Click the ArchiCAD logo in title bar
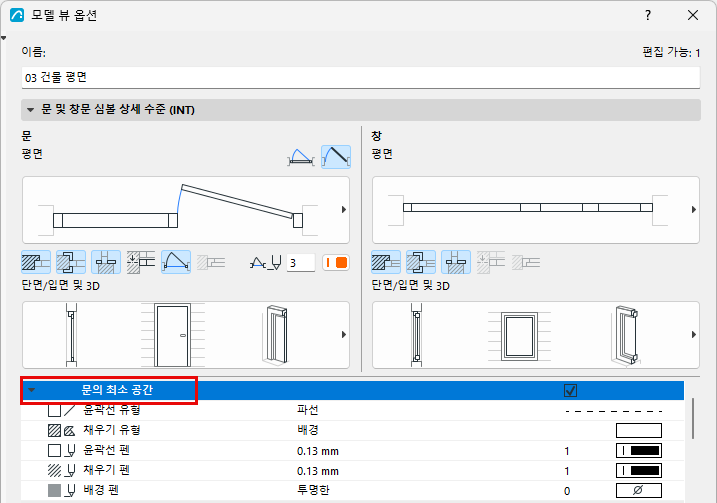Screen dimensions: 717x503 point(17,15)
